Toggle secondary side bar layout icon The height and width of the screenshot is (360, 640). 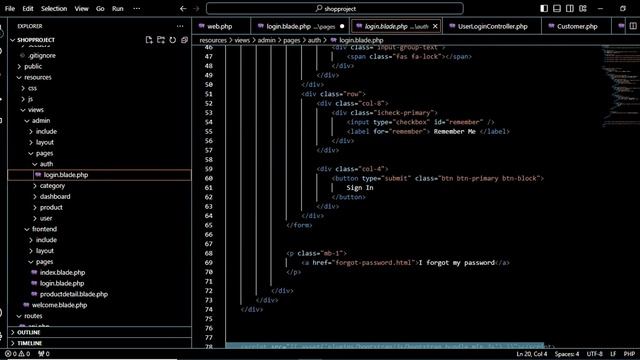click(x=570, y=9)
